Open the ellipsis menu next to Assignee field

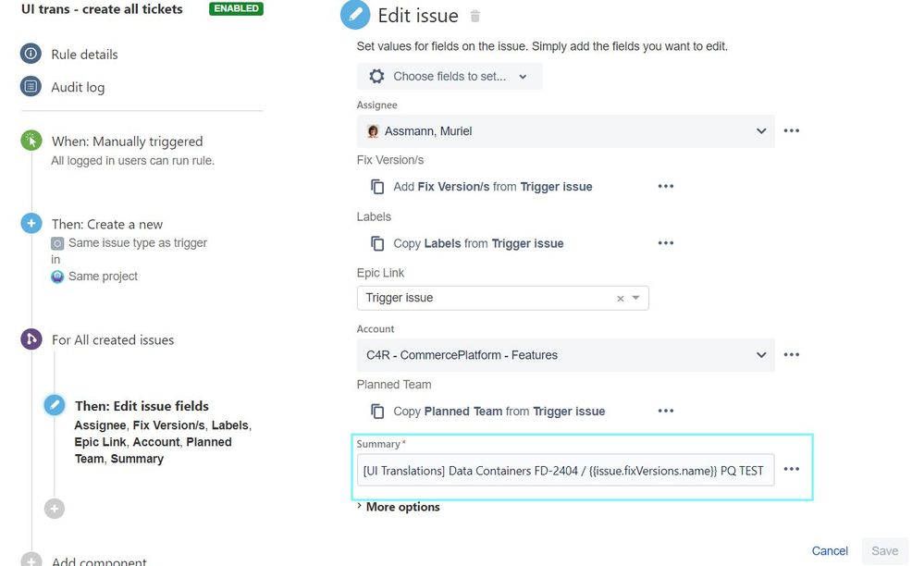pyautogui.click(x=791, y=130)
